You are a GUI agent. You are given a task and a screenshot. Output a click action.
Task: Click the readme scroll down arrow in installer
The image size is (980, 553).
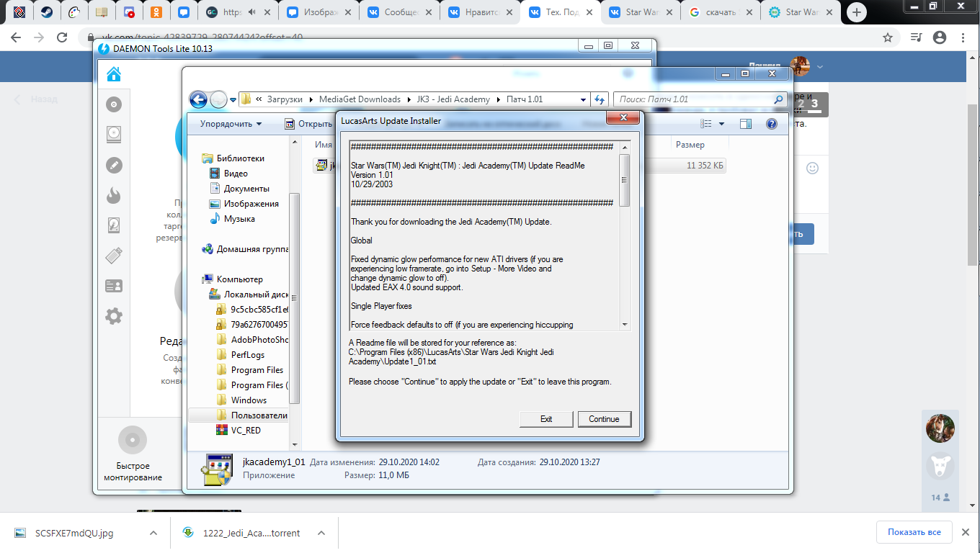(x=625, y=325)
